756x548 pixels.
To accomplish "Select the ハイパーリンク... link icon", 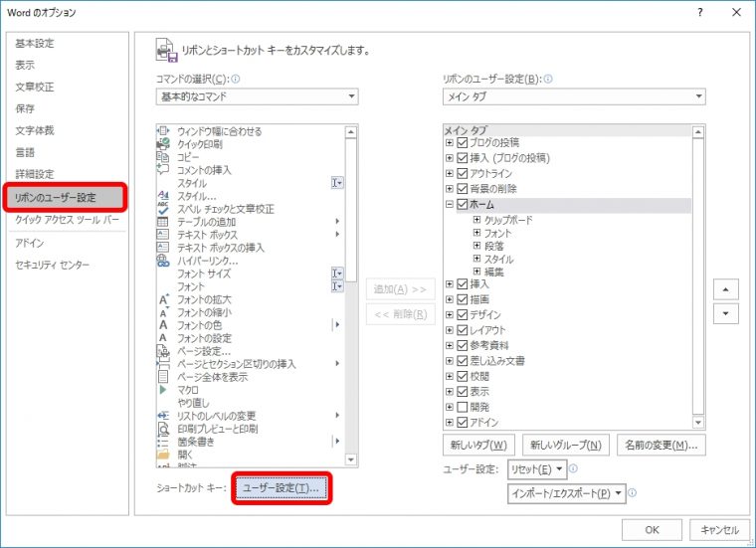I will [x=163, y=261].
